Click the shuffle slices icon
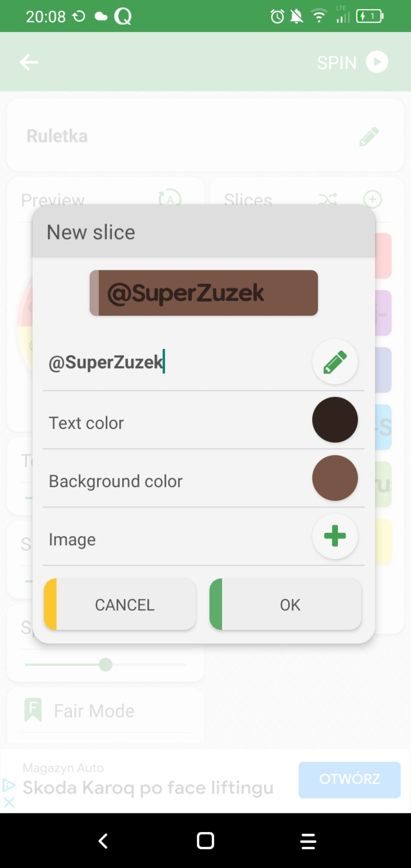This screenshot has height=868, width=411. click(x=328, y=199)
